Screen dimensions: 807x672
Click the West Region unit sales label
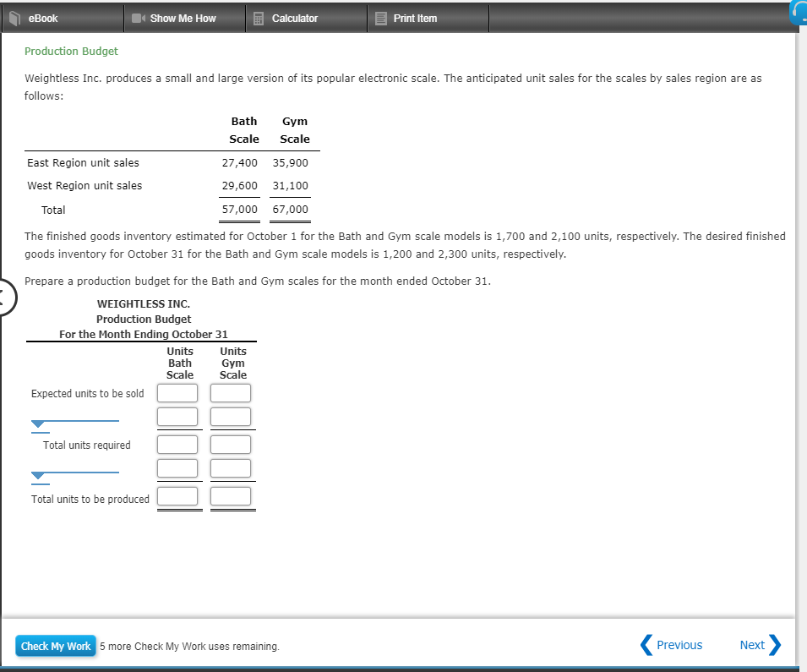tap(85, 185)
